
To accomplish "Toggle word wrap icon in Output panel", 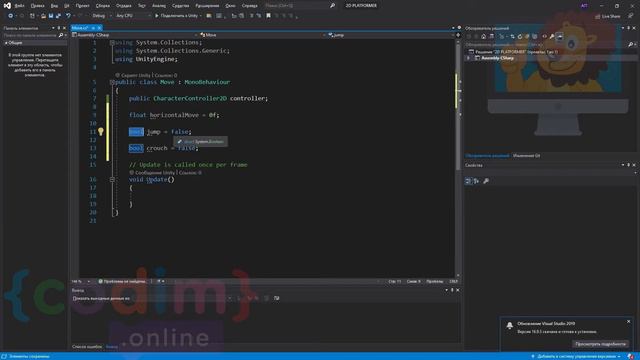I will 276,298.
